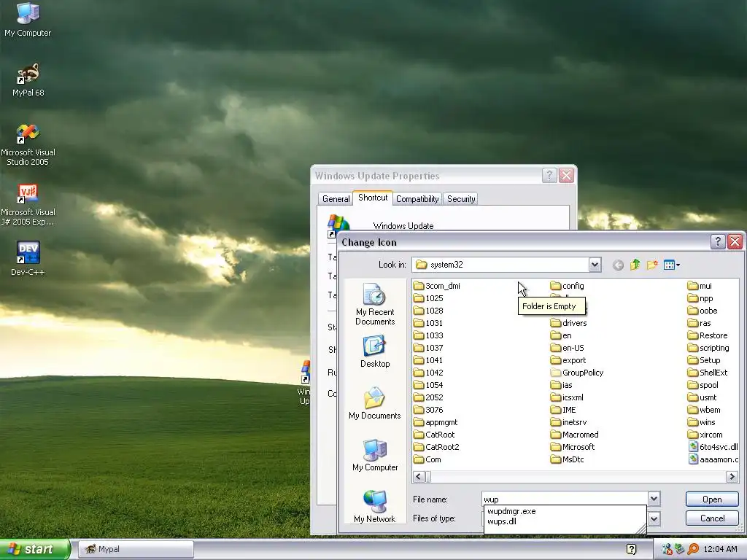The image size is (747, 560).
Task: Select the 3com_dmi folder
Action: point(437,286)
